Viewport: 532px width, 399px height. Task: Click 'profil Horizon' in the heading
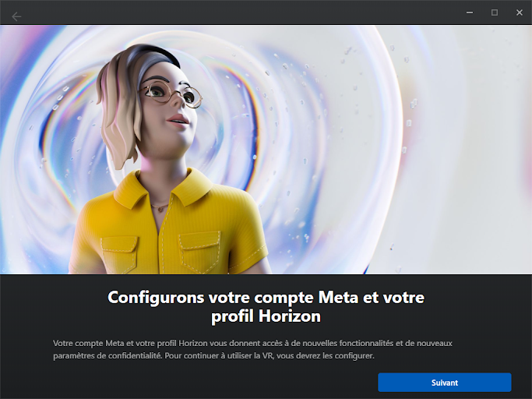click(x=266, y=316)
